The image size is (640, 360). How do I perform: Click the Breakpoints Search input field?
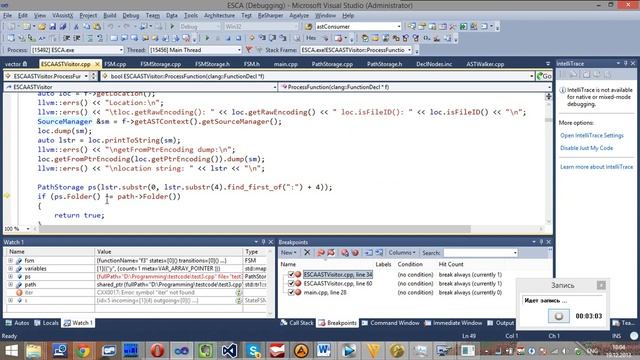[480, 253]
